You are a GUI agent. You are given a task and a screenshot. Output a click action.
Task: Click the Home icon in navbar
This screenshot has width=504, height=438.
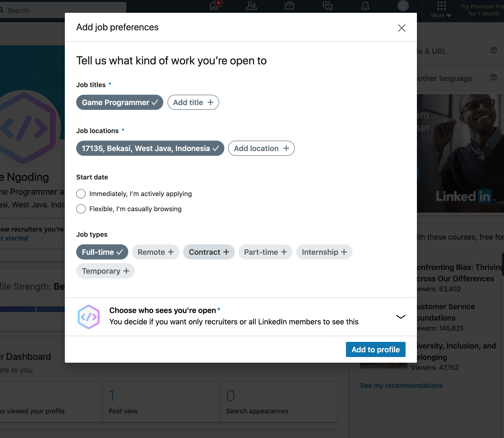tap(214, 6)
